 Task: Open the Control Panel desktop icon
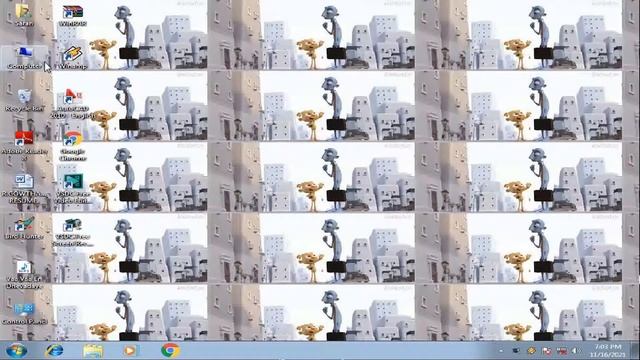click(x=24, y=313)
